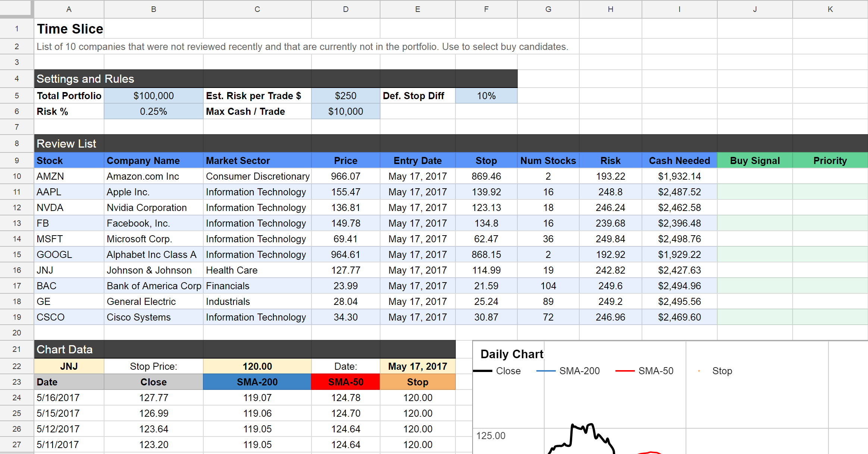This screenshot has width=868, height=454.
Task: Select Johnson & Johnson company cell
Action: pos(154,270)
